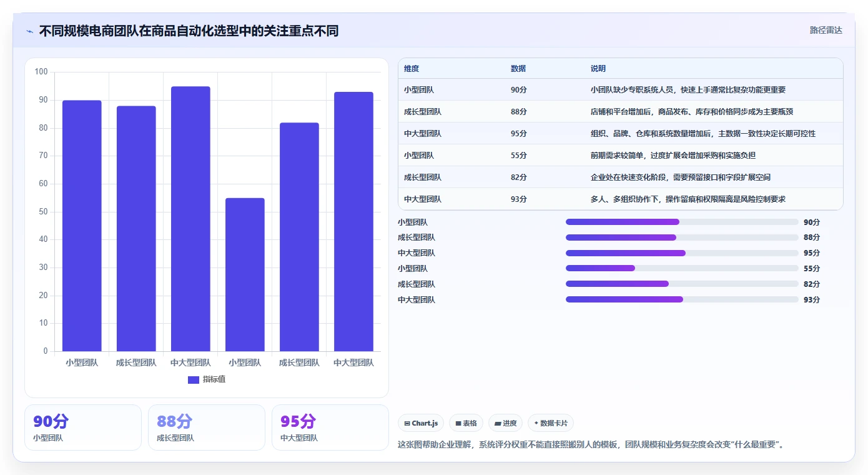868x475 pixels.
Task: Click the progress bar ending at 93分
Action: click(x=682, y=299)
